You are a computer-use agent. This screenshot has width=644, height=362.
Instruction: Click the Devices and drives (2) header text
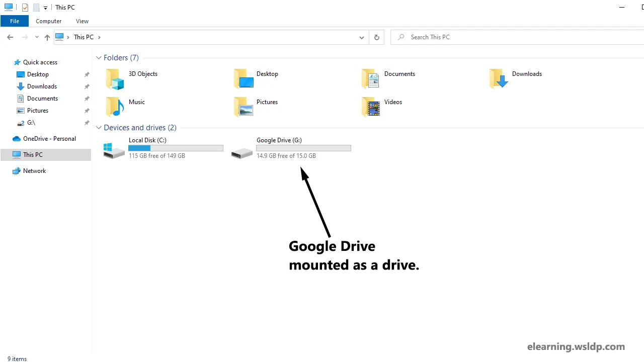140,128
